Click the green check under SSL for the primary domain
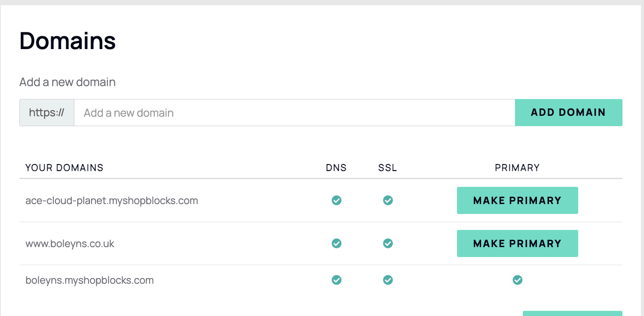The image size is (644, 316). pos(388,280)
